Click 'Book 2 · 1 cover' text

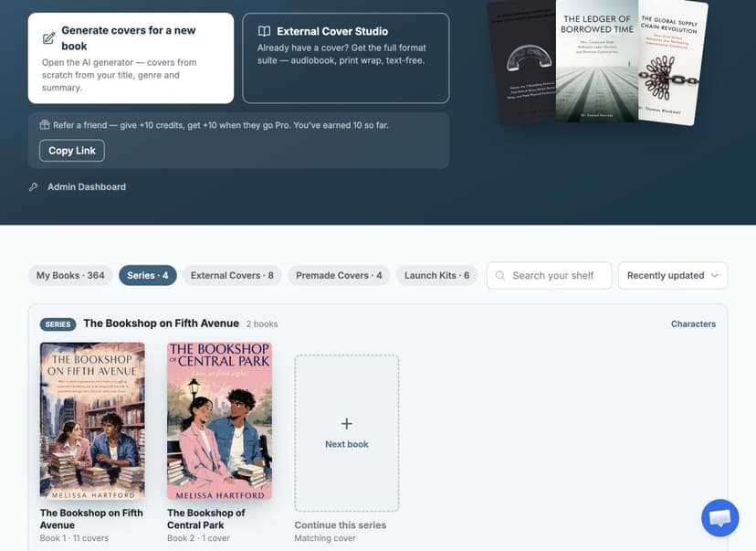point(198,538)
